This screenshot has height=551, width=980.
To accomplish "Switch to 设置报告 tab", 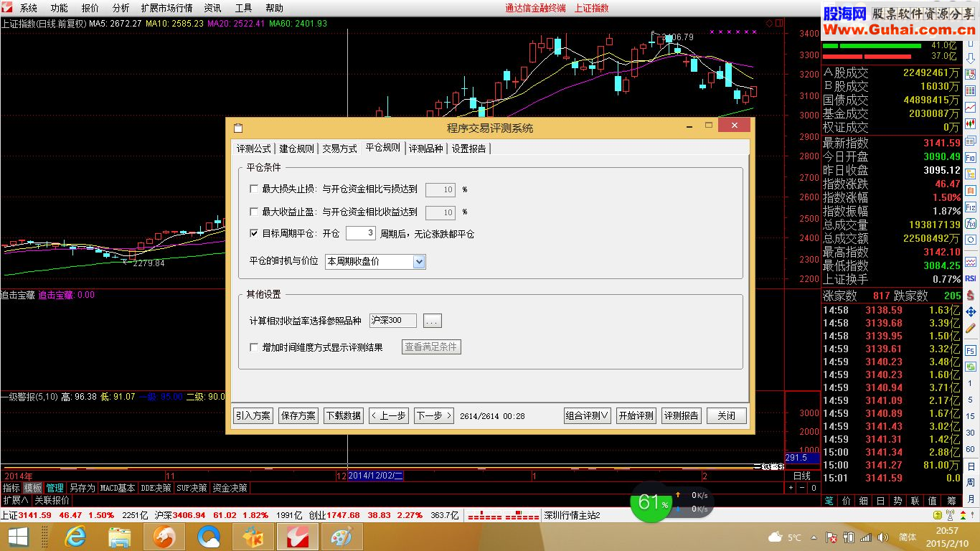I will 469,149.
